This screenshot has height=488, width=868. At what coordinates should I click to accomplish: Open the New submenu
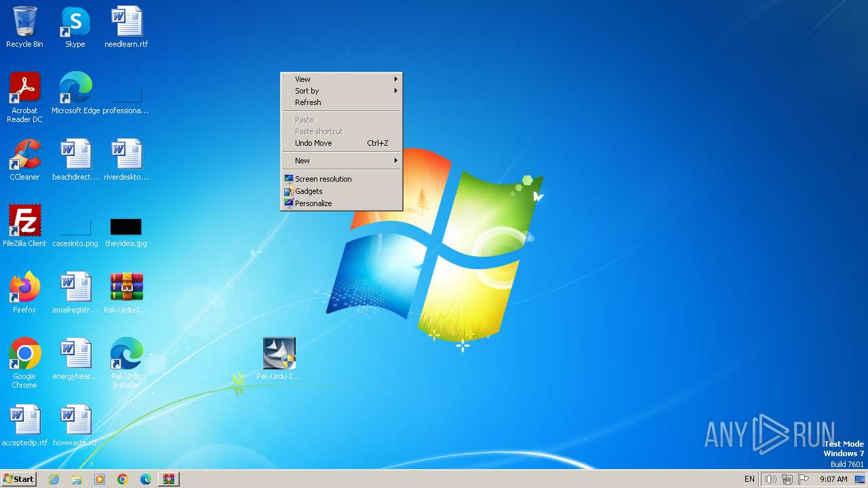click(342, 161)
